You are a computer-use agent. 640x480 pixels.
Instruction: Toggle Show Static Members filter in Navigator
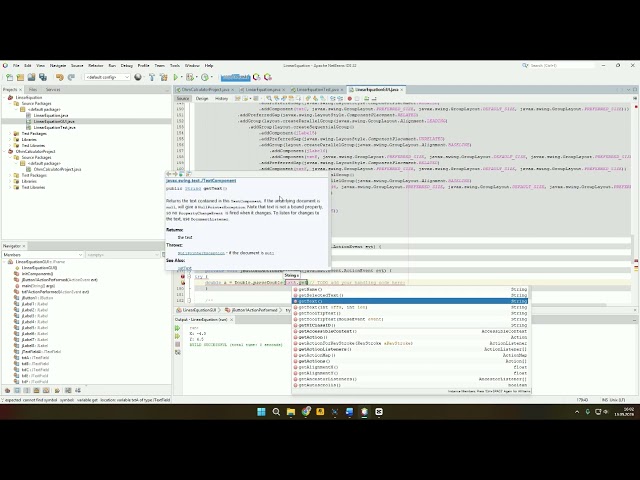(x=27, y=391)
